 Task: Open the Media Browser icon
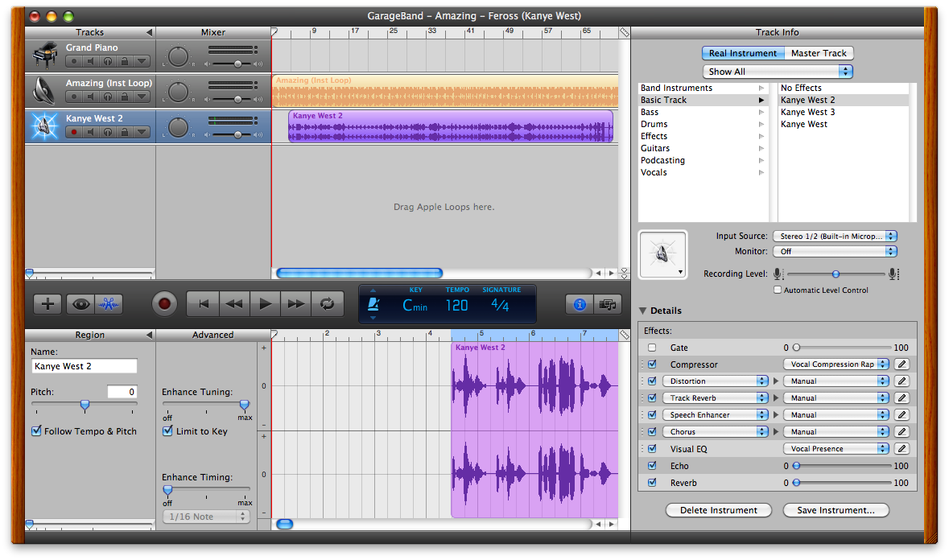pos(608,304)
